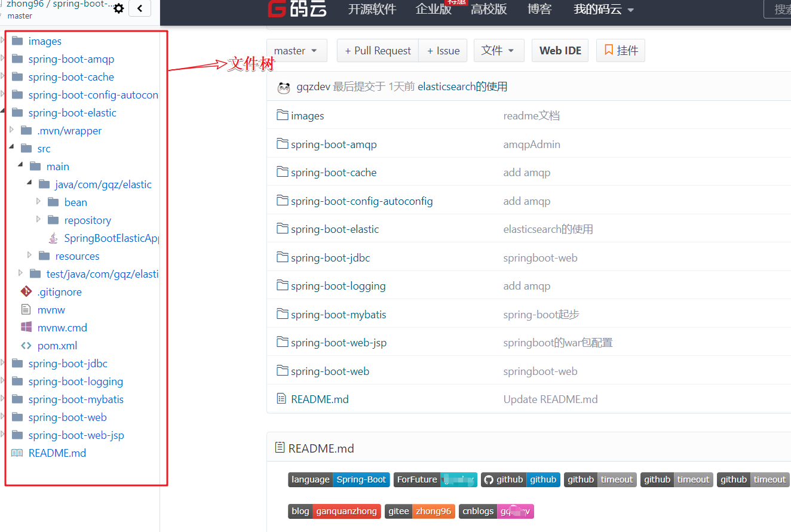Screen dimensions: 791x532
Task: Select spring-boot-jdbc in tree sidebar
Action: point(68,364)
